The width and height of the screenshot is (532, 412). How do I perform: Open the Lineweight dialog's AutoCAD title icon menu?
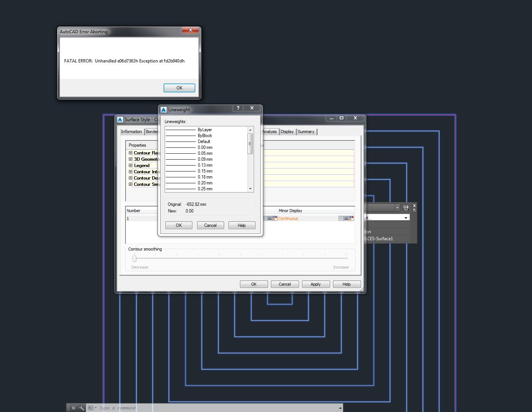(164, 110)
